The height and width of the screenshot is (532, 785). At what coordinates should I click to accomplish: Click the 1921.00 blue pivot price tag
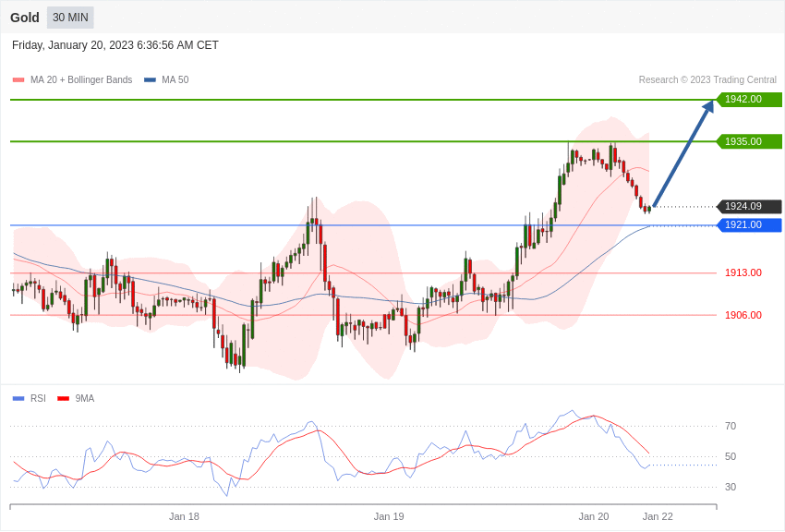tap(749, 225)
